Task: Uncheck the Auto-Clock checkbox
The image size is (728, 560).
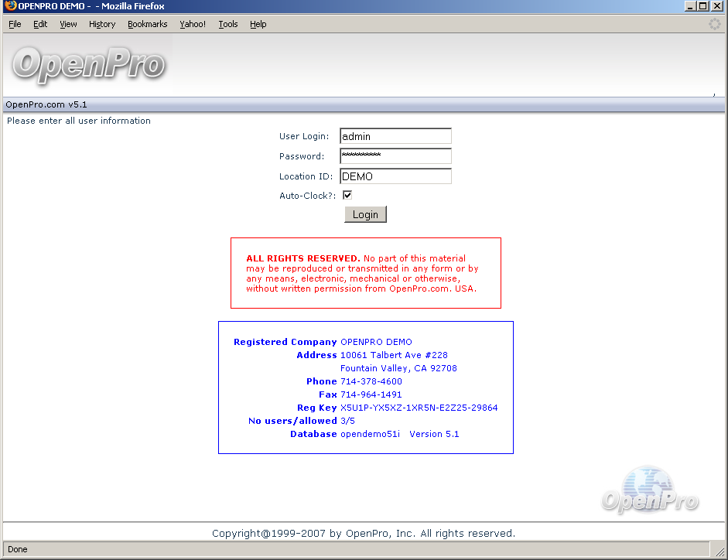Action: [x=347, y=196]
